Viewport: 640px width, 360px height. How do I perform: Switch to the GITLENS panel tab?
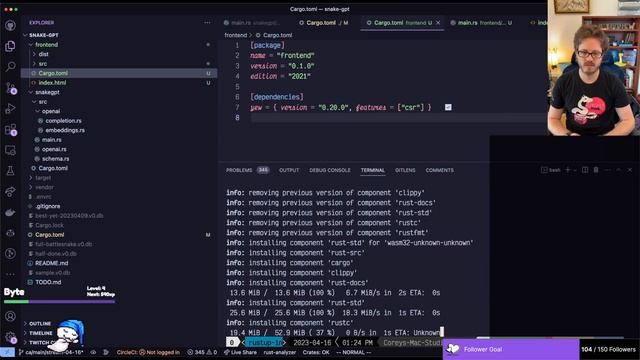405,170
